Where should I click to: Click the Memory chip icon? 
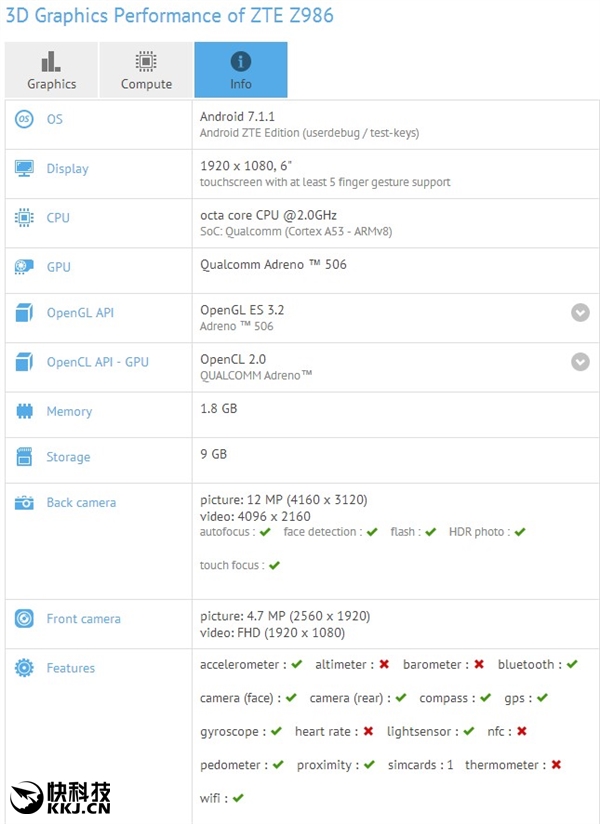point(24,411)
